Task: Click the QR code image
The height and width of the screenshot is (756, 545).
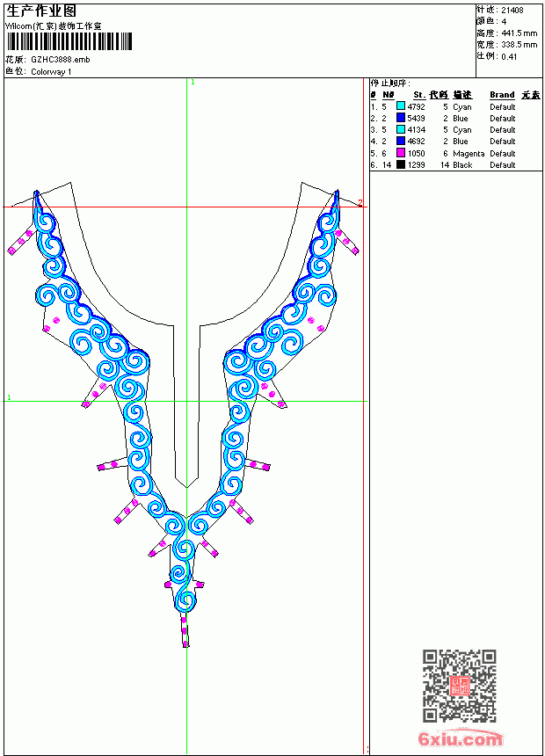Action: pyautogui.click(x=460, y=686)
